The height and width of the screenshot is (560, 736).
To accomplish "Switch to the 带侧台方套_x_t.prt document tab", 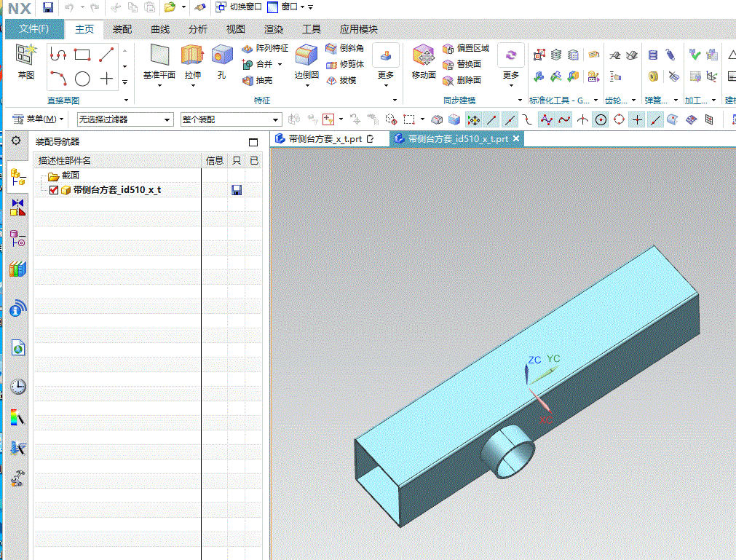I will pyautogui.click(x=325, y=139).
